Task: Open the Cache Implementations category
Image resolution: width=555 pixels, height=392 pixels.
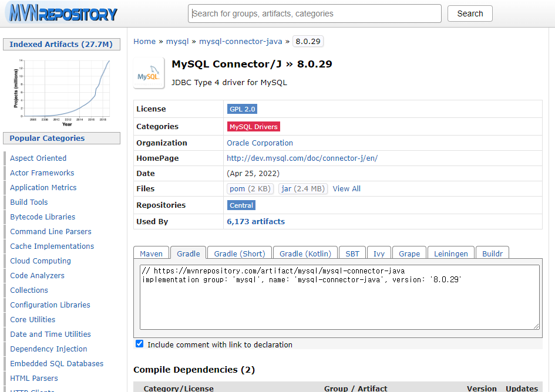Action: pyautogui.click(x=52, y=246)
